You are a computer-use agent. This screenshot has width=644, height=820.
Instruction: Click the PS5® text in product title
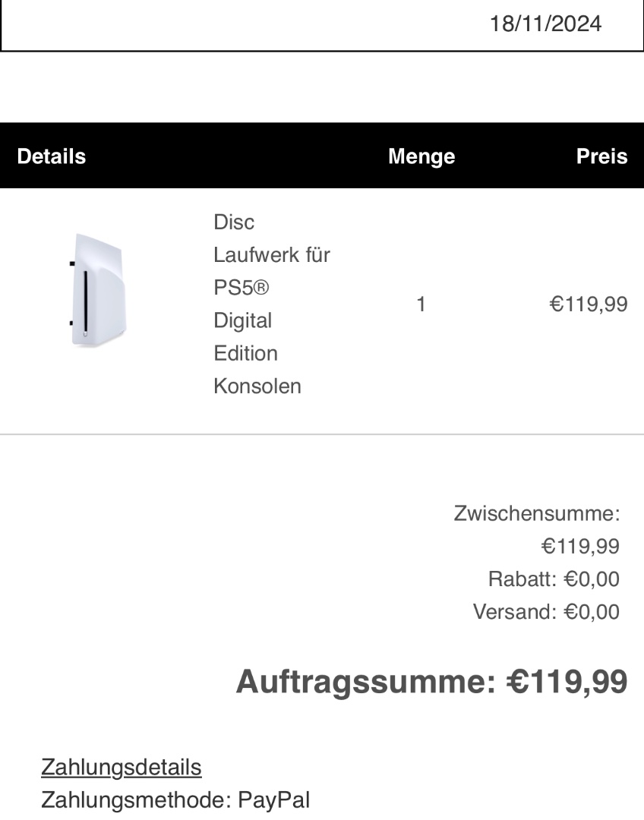coord(241,288)
